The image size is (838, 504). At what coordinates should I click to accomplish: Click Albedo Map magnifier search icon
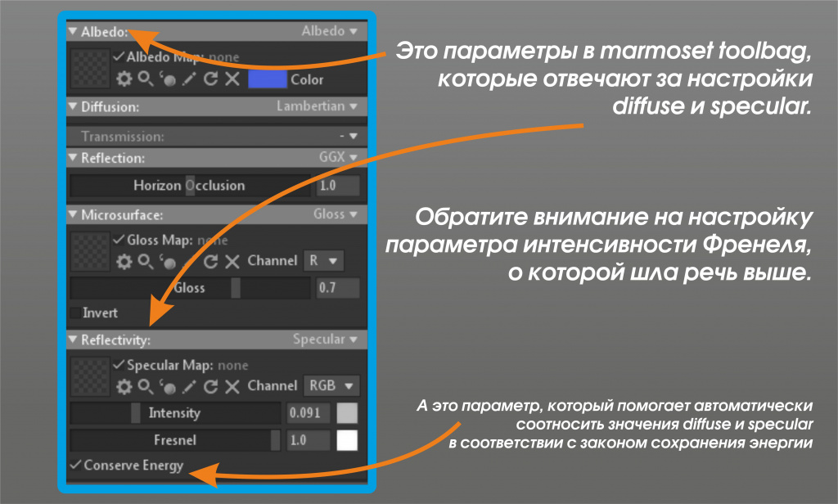pos(146,79)
